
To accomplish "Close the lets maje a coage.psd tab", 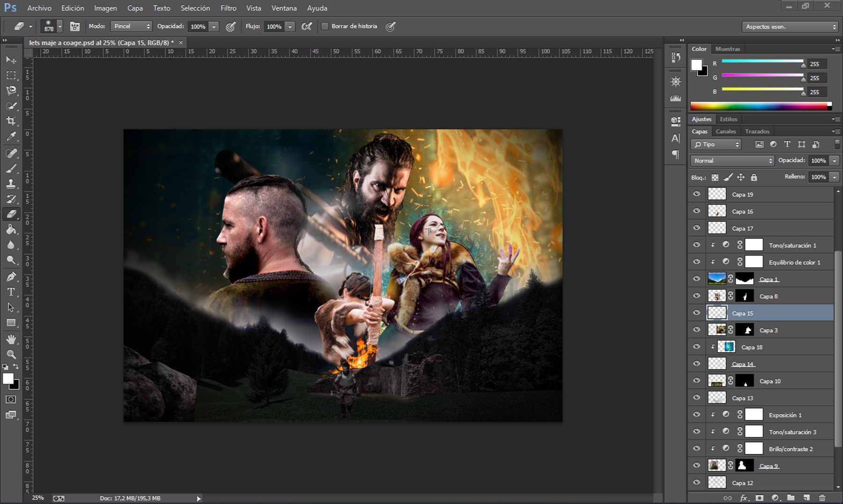I will (x=181, y=43).
